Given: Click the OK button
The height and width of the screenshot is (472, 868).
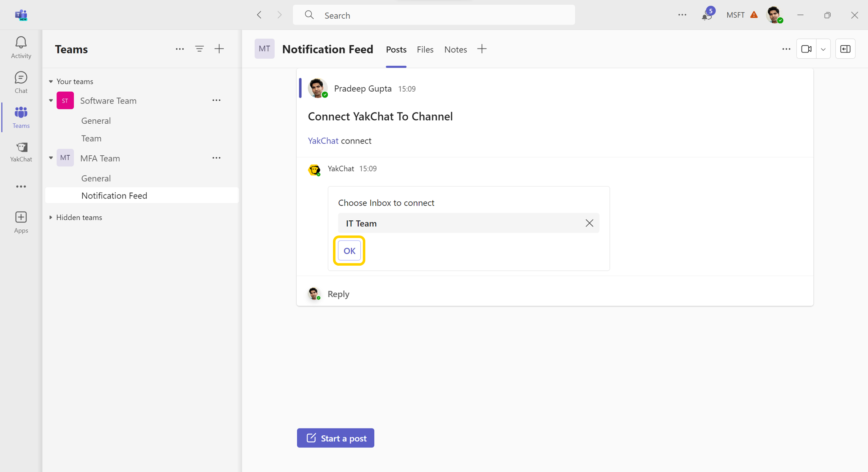Looking at the screenshot, I should [349, 251].
